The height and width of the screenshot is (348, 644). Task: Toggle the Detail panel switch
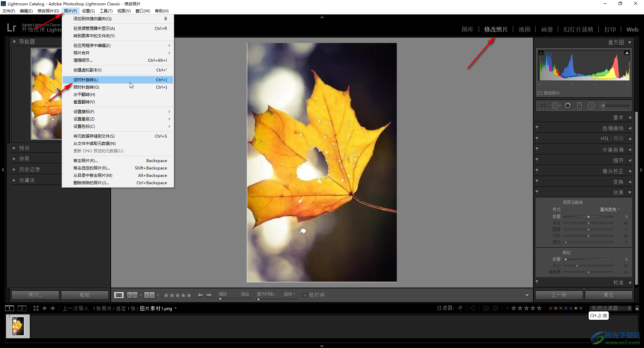537,160
